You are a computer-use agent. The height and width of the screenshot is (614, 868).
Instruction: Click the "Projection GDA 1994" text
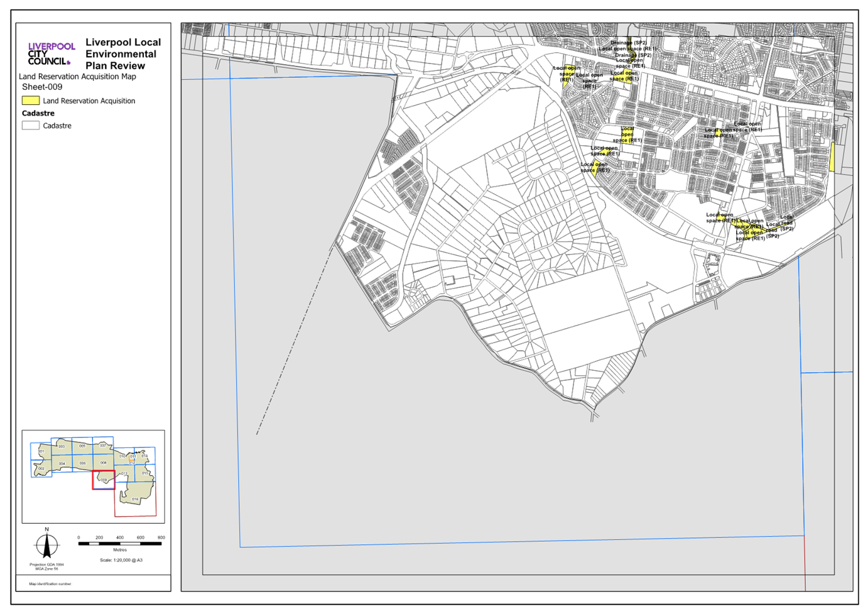pos(46,564)
